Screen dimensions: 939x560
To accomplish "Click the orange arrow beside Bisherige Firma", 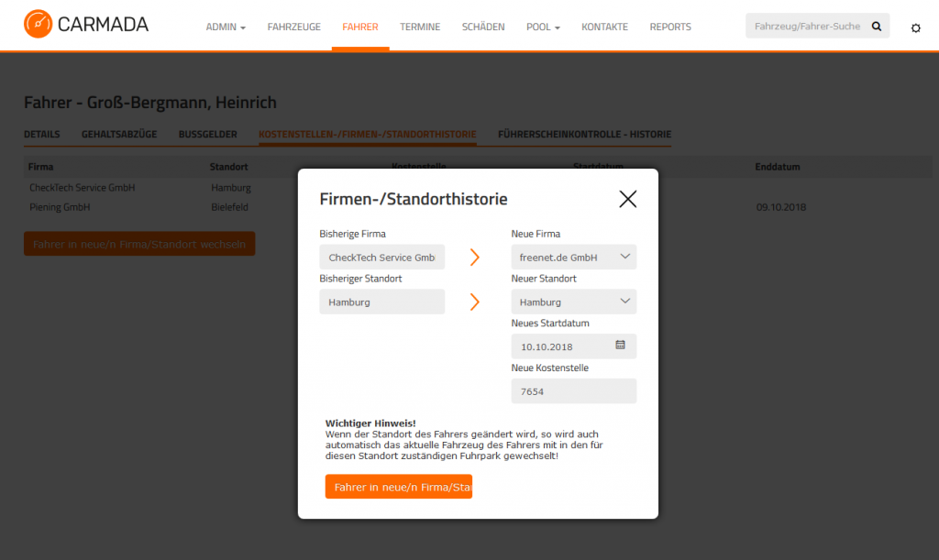I will [x=475, y=258].
